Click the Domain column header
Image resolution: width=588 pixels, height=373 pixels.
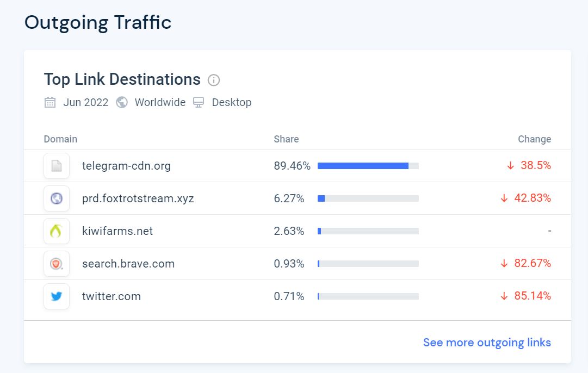tap(60, 139)
